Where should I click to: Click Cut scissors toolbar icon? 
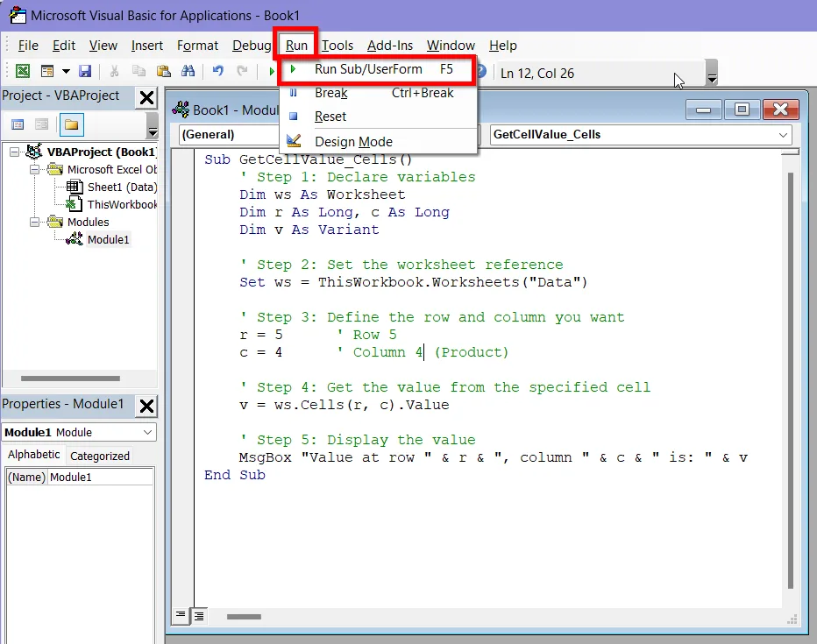tap(114, 71)
